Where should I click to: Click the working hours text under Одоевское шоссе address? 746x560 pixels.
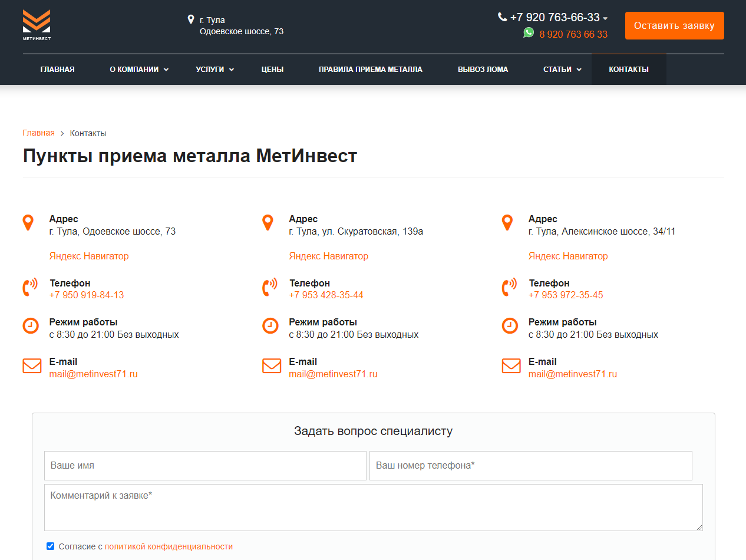[114, 334]
